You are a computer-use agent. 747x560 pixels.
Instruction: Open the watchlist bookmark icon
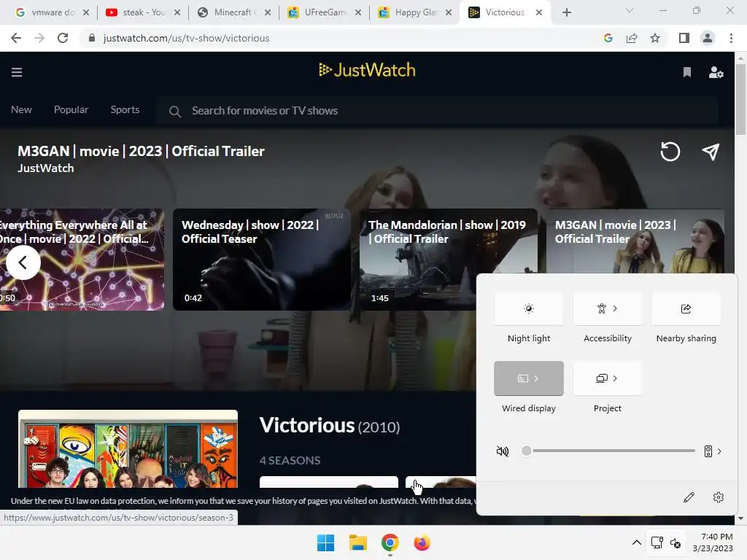pyautogui.click(x=686, y=72)
